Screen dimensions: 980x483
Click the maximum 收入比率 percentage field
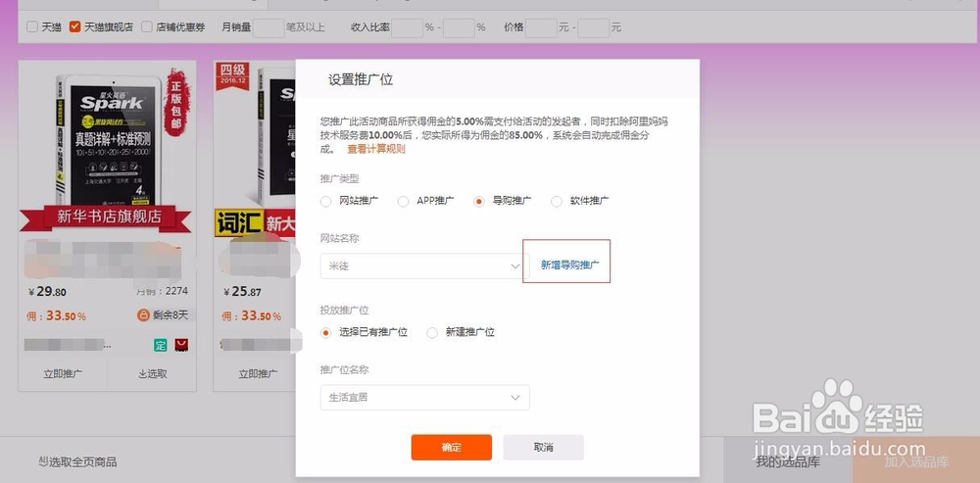(459, 27)
